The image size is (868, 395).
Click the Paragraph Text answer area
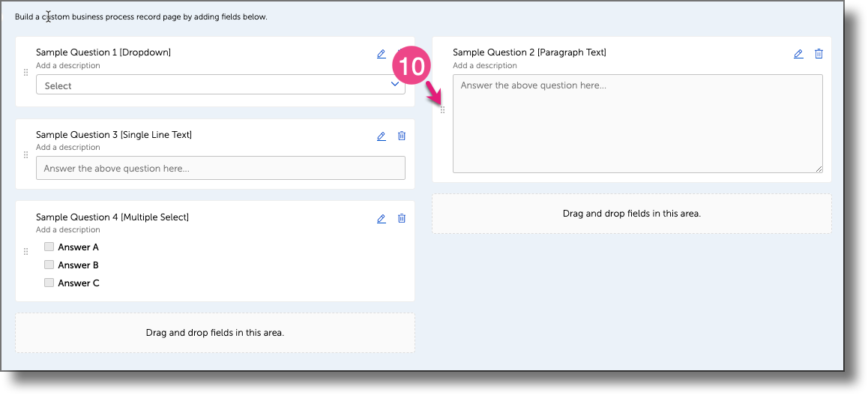tap(638, 124)
